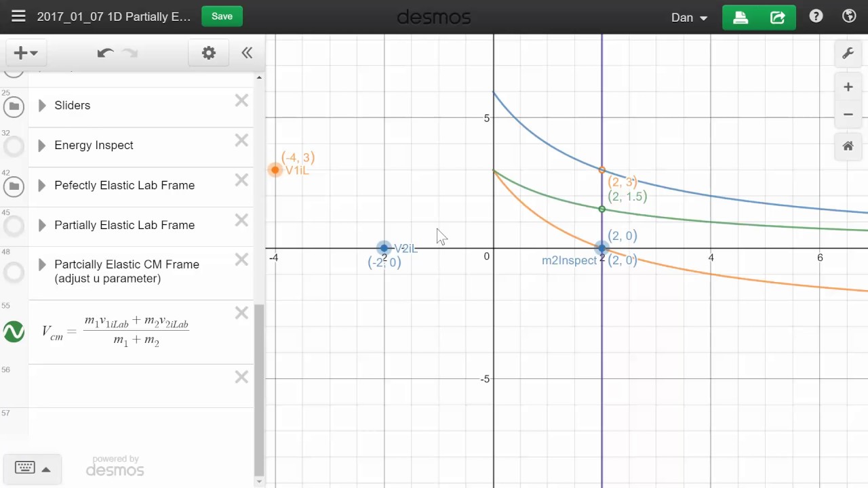Open the help question mark icon
The width and height of the screenshot is (868, 488).
816,16
